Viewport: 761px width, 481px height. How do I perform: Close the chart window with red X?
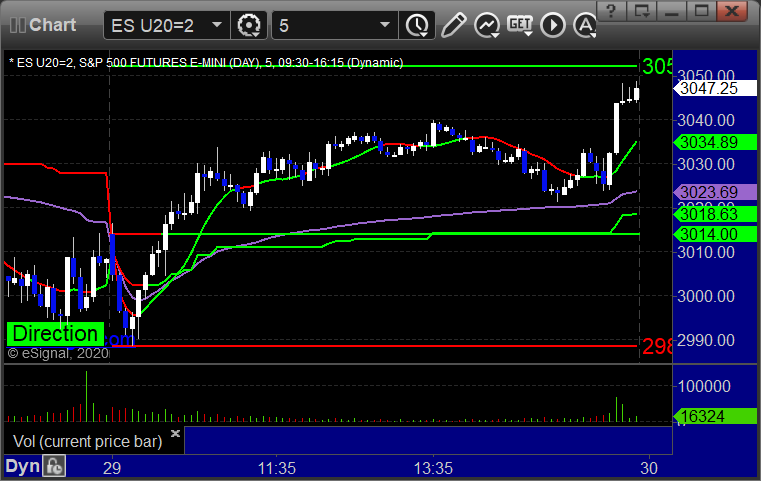pos(732,11)
